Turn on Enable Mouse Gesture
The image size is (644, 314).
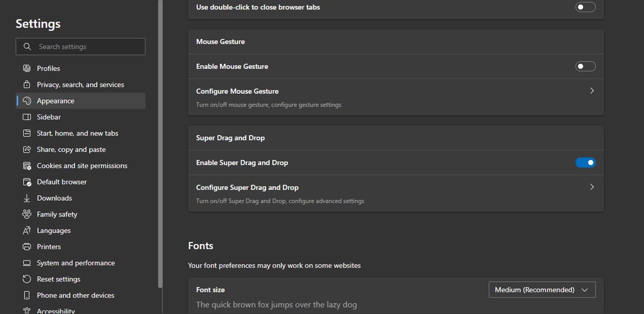(585, 66)
